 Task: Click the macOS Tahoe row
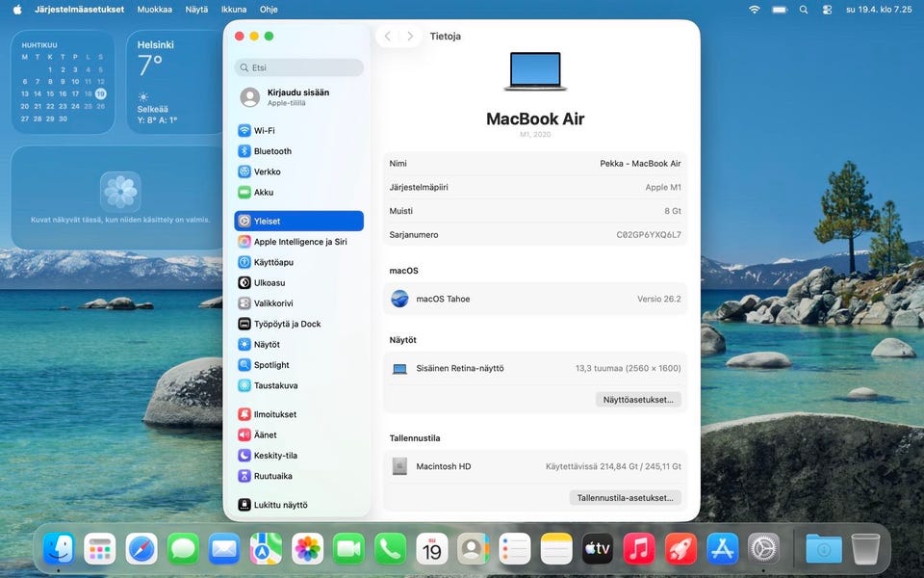pos(535,299)
